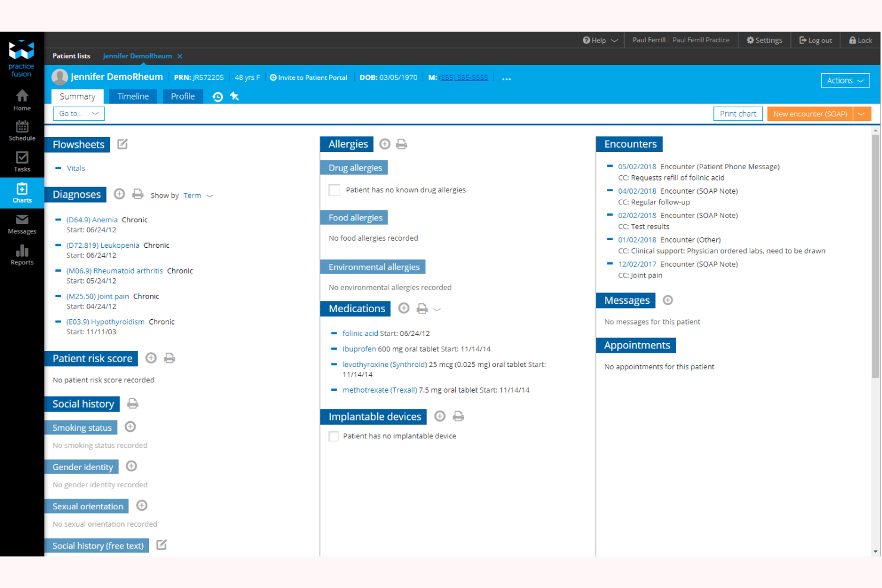882x588 pixels.
Task: Open the Vitals flowsheet link
Action: click(x=76, y=169)
